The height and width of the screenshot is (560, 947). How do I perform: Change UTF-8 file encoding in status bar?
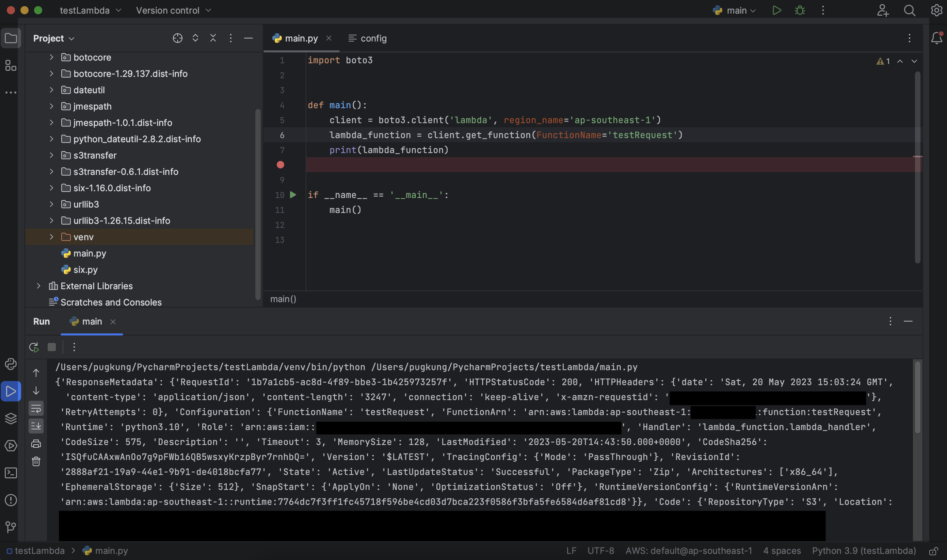tap(600, 550)
